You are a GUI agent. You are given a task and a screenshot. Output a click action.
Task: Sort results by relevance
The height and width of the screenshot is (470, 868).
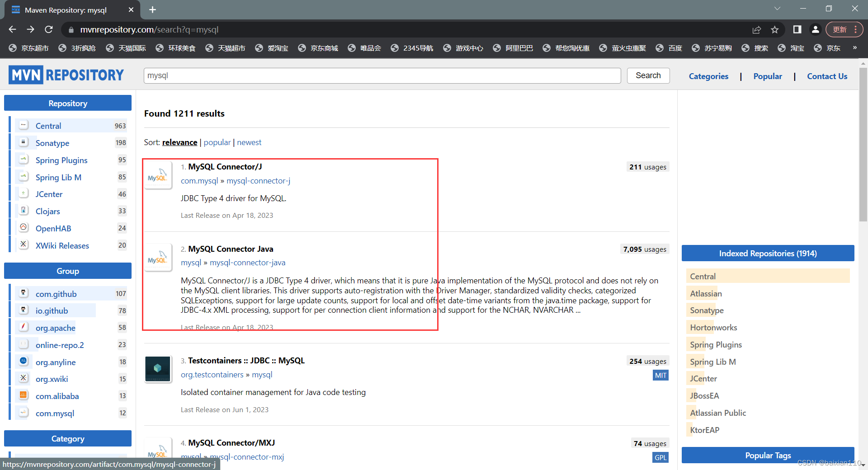click(x=179, y=142)
